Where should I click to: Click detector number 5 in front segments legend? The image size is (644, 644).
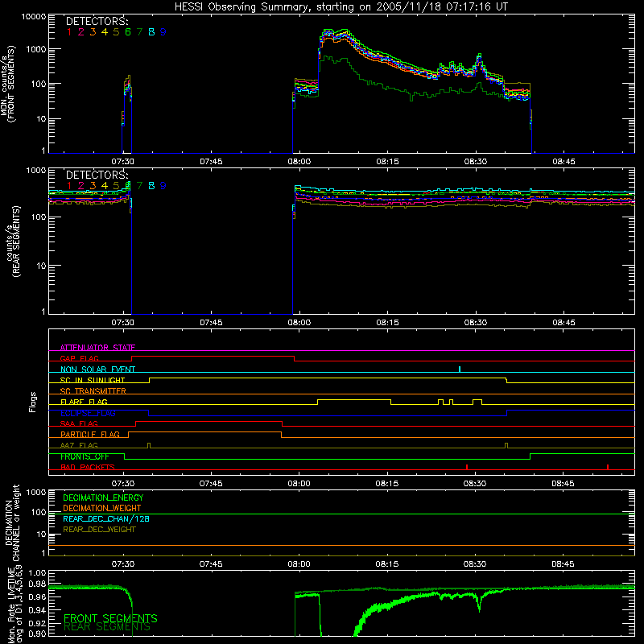(116, 32)
